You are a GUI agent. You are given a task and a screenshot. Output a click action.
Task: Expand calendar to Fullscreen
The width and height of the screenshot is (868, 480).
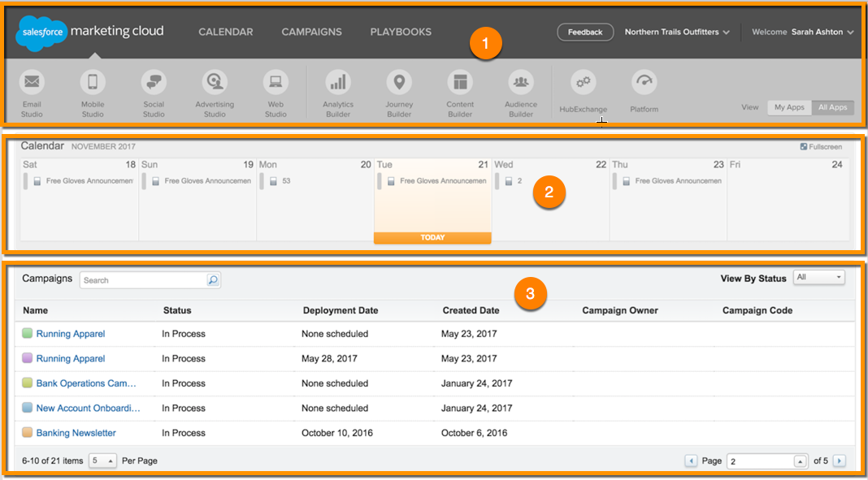pos(821,146)
